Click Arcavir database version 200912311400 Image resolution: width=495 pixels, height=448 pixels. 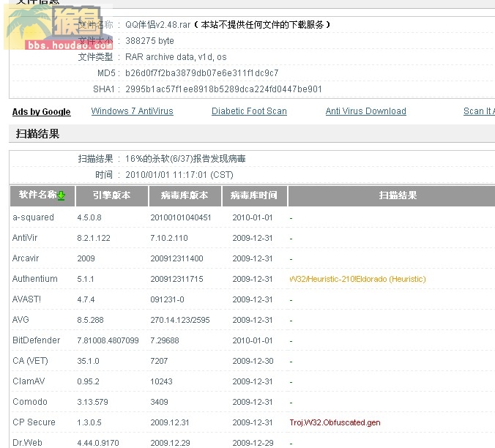coord(176,258)
